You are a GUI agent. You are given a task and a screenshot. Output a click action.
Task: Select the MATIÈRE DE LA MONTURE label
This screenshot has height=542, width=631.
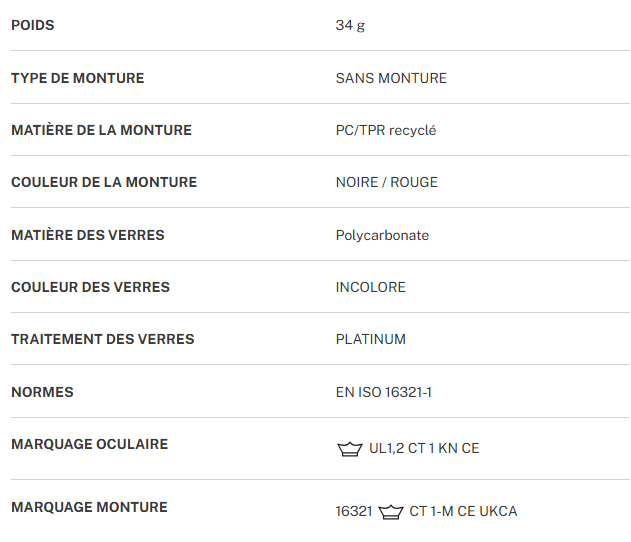point(101,130)
